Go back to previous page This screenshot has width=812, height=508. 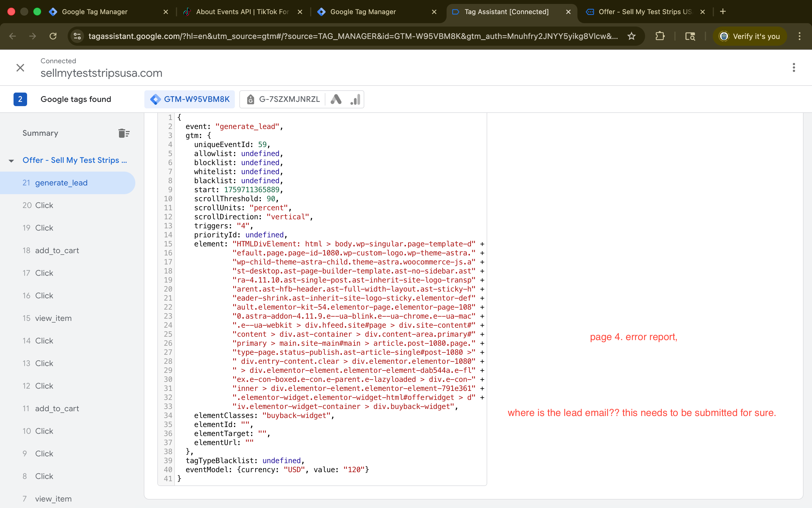[x=13, y=36]
